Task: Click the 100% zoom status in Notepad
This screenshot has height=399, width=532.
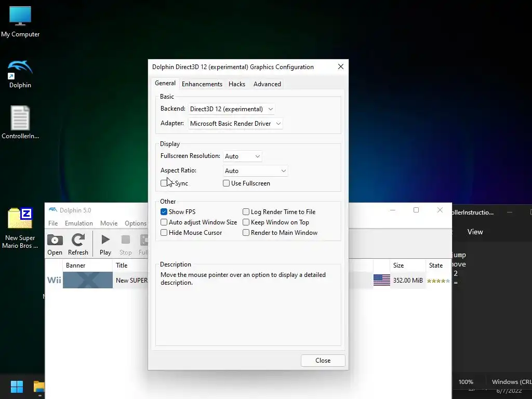Action: point(466,382)
